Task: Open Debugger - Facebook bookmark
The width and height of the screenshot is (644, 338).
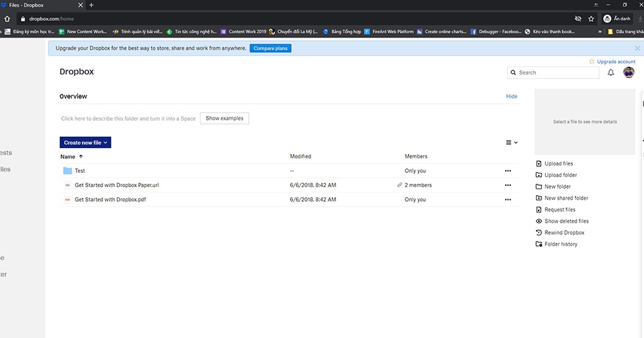Action: [496, 32]
